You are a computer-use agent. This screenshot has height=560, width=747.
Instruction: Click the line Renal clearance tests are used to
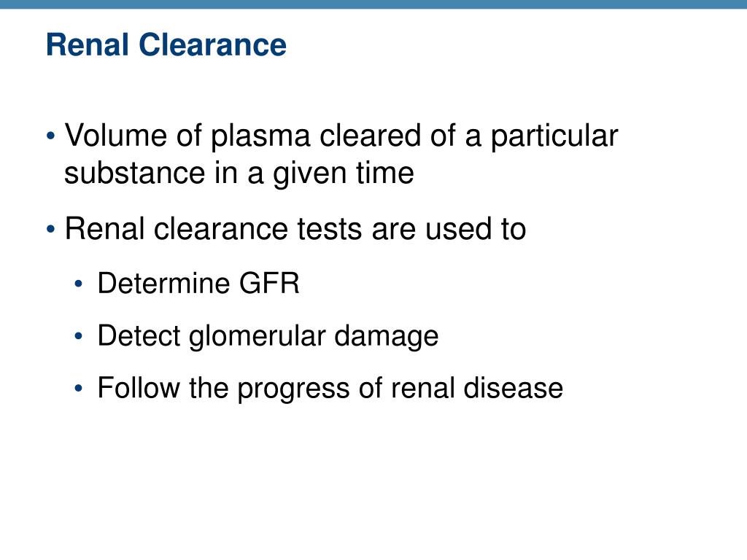point(295,228)
